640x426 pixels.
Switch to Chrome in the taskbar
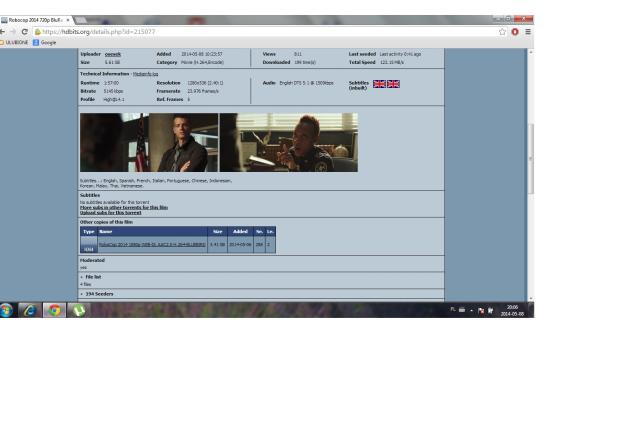tap(54, 311)
